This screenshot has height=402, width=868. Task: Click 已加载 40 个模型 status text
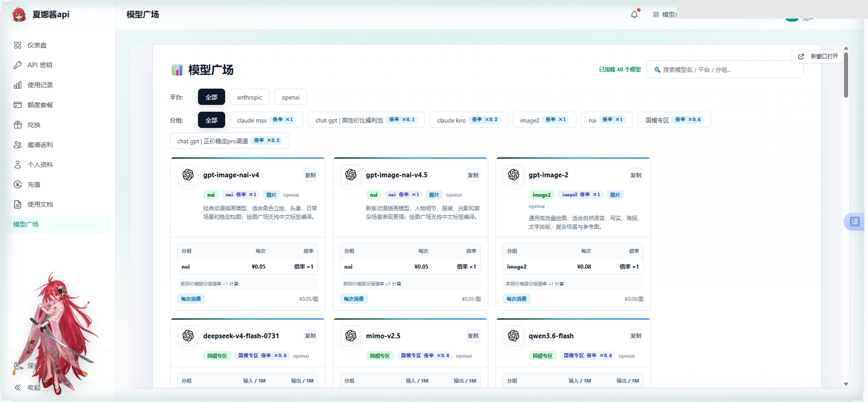click(620, 70)
